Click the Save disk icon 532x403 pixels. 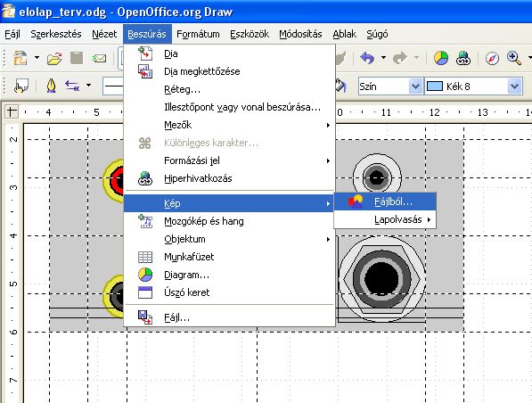coord(77,58)
